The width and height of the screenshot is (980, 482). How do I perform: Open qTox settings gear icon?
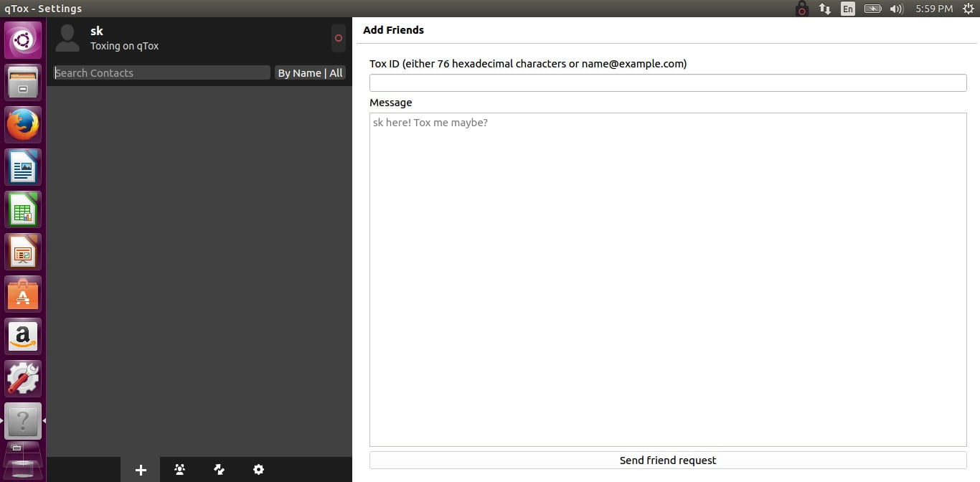[258, 470]
